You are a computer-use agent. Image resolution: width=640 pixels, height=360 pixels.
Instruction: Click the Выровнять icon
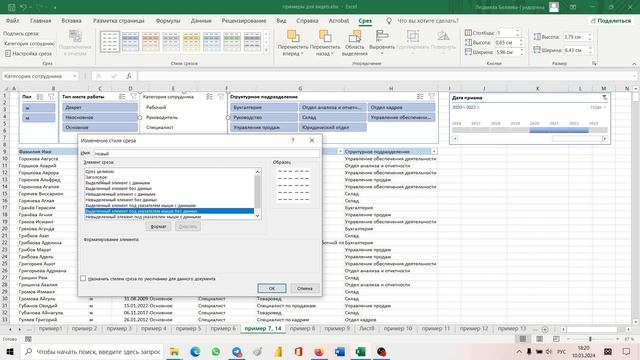pyautogui.click(x=382, y=36)
